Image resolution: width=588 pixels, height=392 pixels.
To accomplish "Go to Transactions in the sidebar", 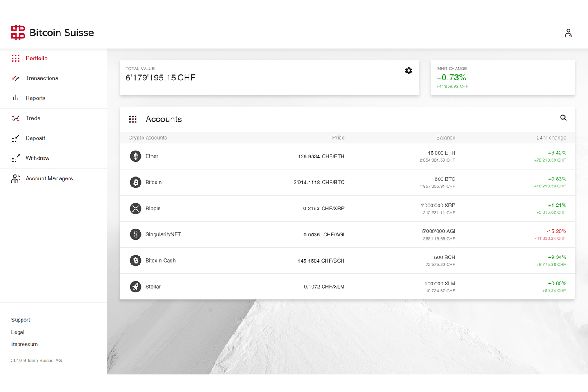I will pyautogui.click(x=41, y=78).
